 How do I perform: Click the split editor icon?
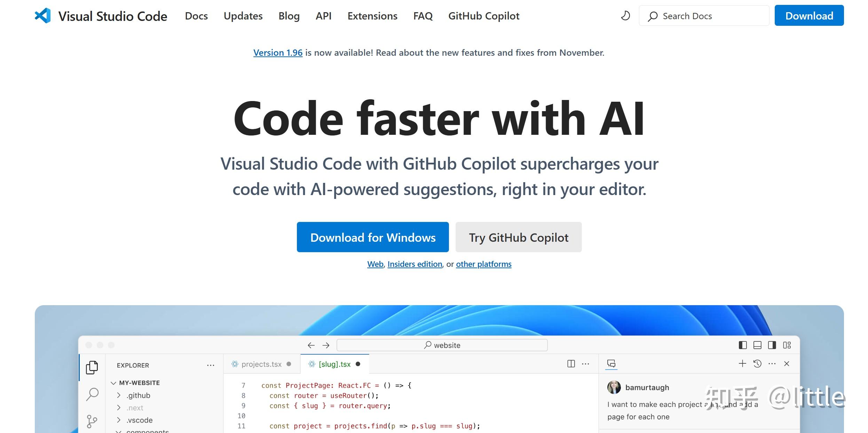pyautogui.click(x=571, y=364)
